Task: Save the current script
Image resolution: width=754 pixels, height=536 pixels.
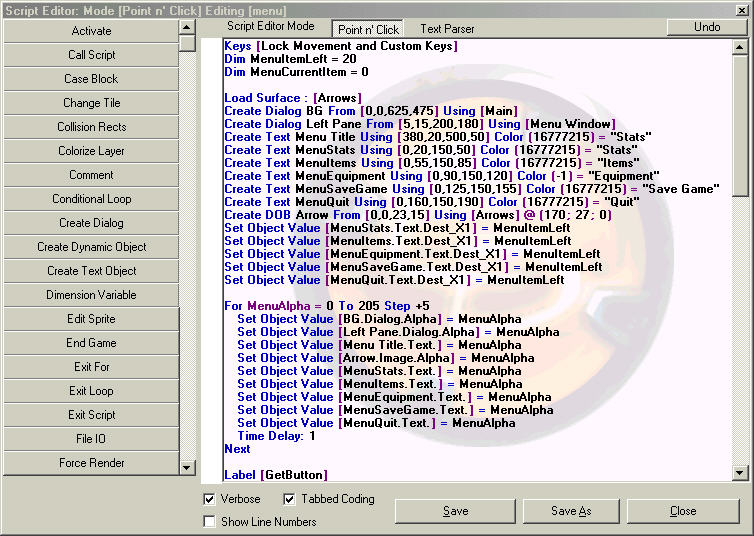Action: pyautogui.click(x=455, y=511)
